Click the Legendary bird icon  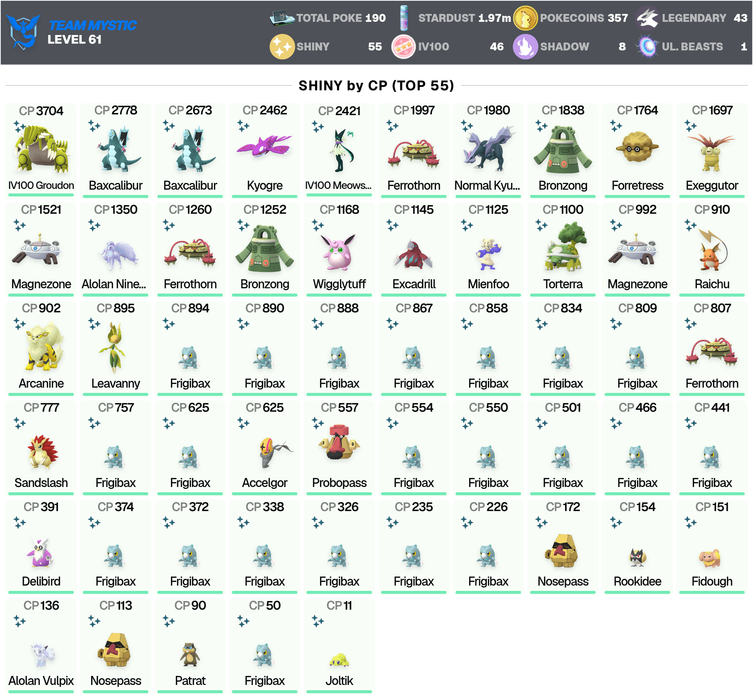point(647,18)
